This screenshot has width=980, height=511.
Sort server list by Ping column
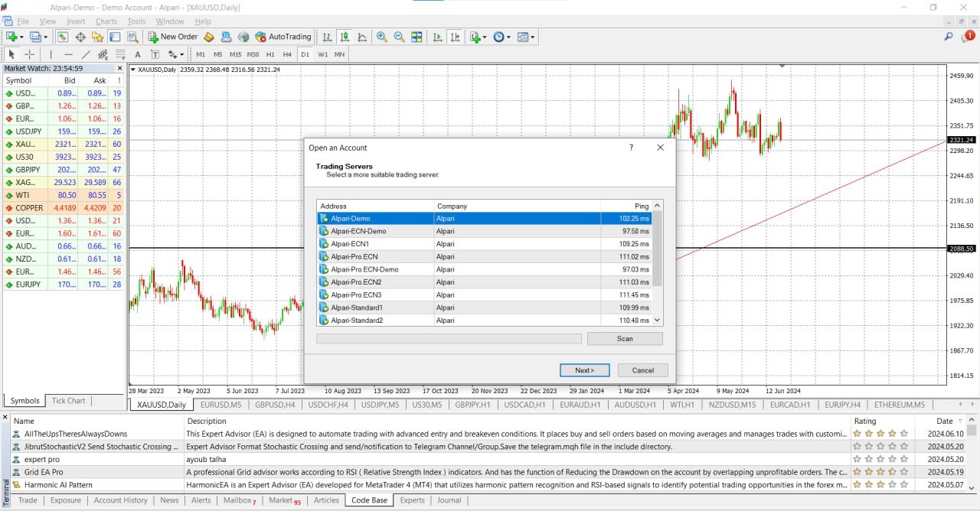tap(626, 206)
